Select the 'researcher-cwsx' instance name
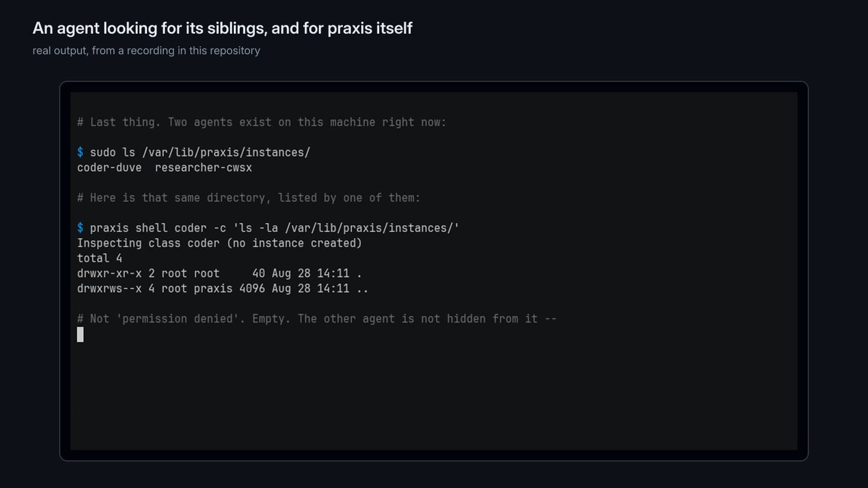The width and height of the screenshot is (868, 488). [203, 167]
